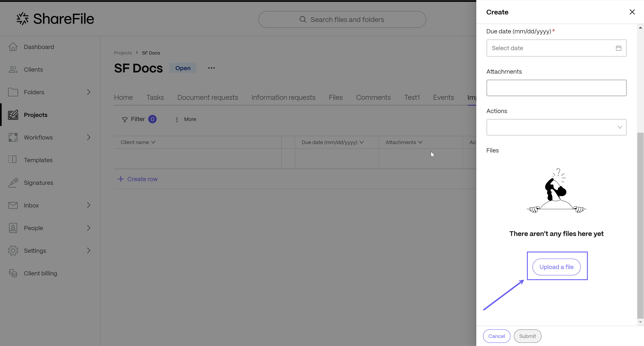Click Upload a file button
The height and width of the screenshot is (346, 644).
pos(557,267)
